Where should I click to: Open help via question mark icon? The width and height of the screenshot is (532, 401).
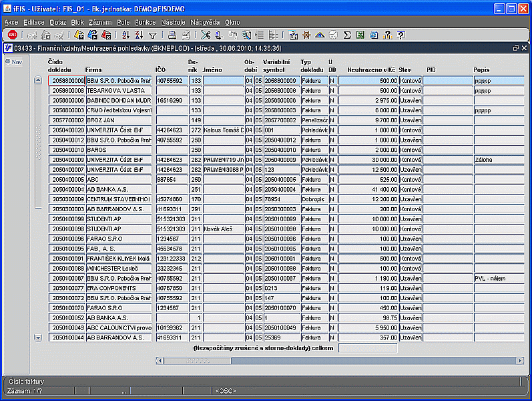[x=401, y=35]
